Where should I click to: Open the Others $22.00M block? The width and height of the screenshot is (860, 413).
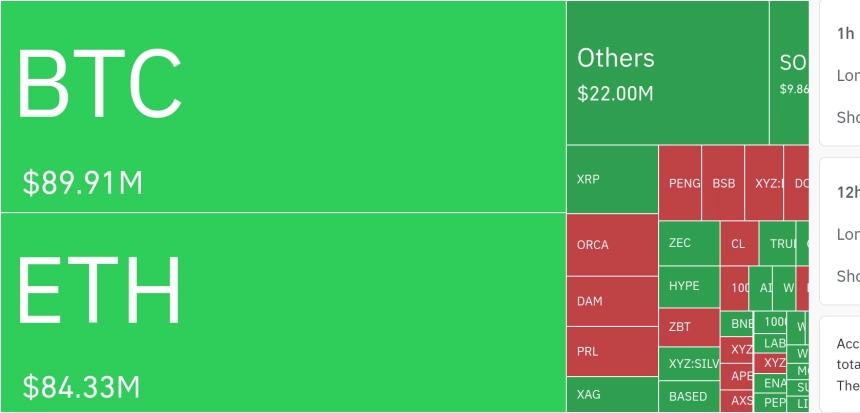pyautogui.click(x=667, y=72)
